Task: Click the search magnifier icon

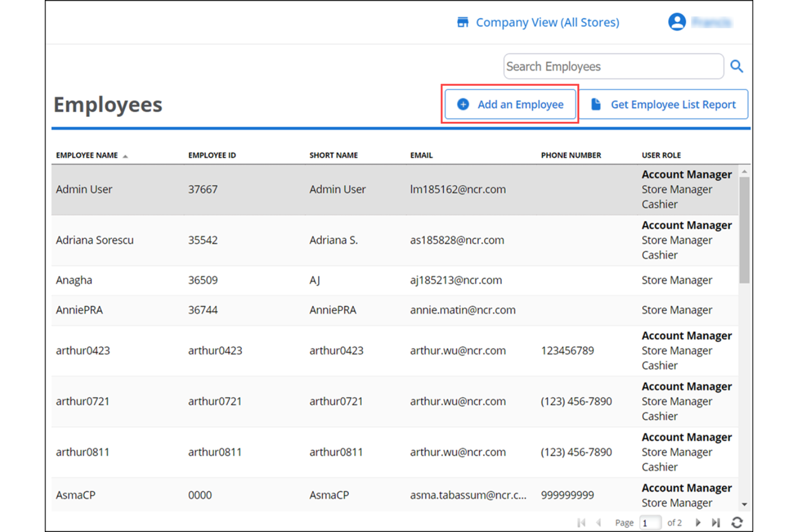Action: 737,66
